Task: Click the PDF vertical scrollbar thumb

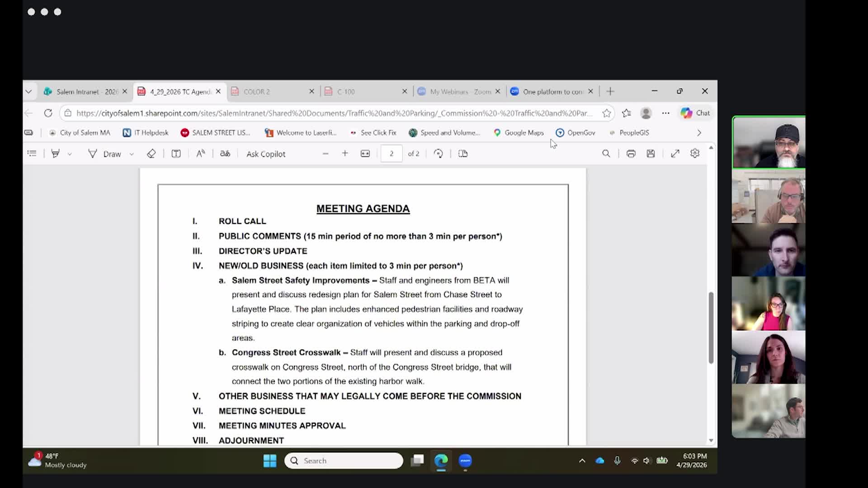Action: 711,328
